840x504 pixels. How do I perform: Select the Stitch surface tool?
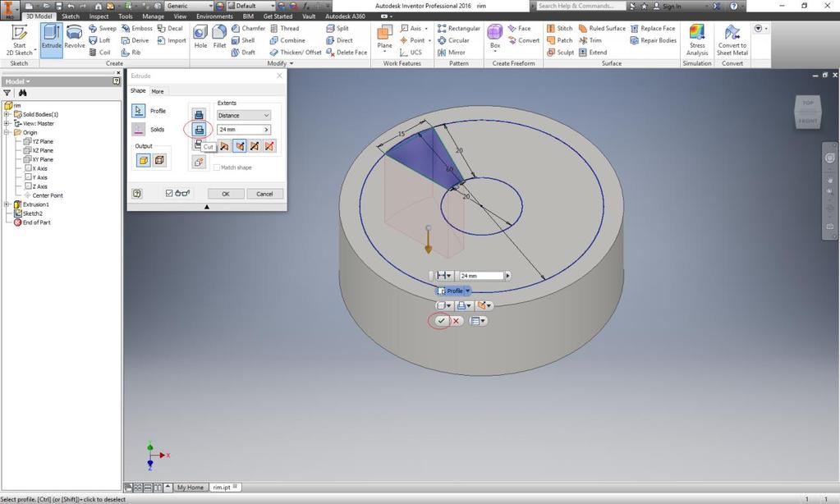[x=559, y=29]
